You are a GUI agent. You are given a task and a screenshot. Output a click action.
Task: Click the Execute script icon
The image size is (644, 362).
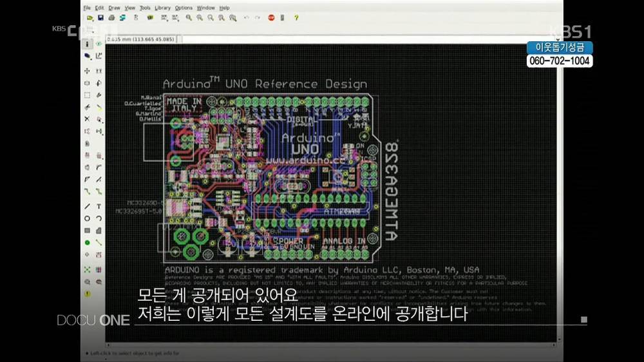click(x=164, y=17)
